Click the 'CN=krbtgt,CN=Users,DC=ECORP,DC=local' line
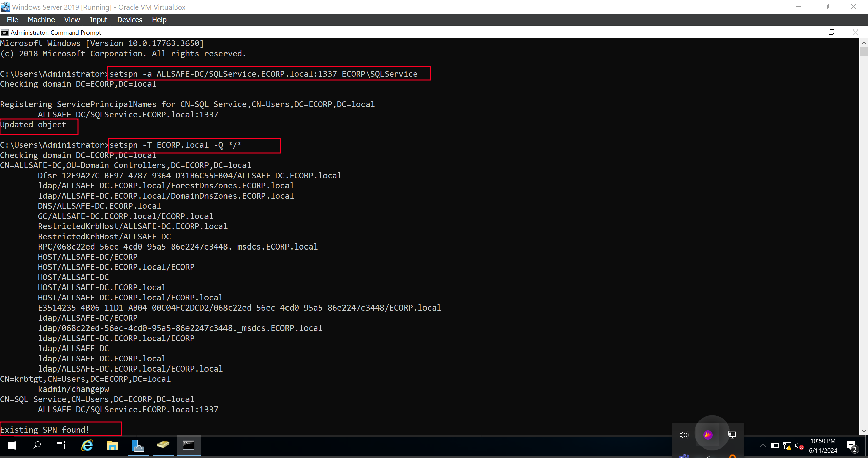Screen dimensions: 868x458 point(85,379)
